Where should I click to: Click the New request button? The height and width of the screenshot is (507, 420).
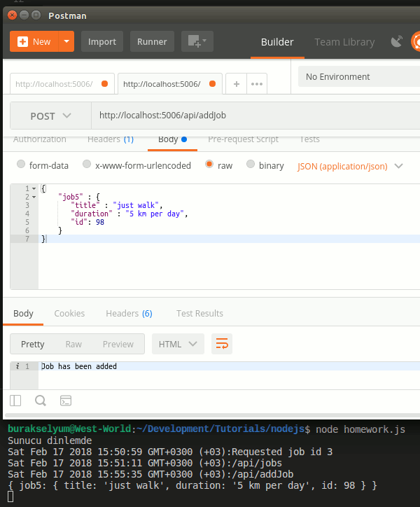(x=34, y=41)
